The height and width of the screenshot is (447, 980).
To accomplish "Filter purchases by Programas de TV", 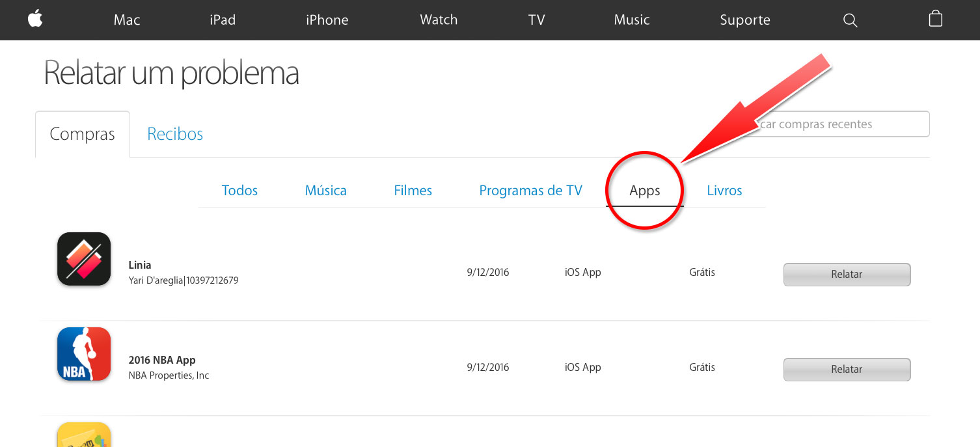I will pyautogui.click(x=531, y=191).
